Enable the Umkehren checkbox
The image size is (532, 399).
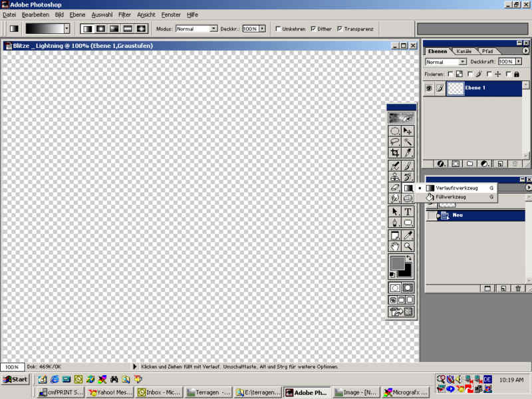278,29
